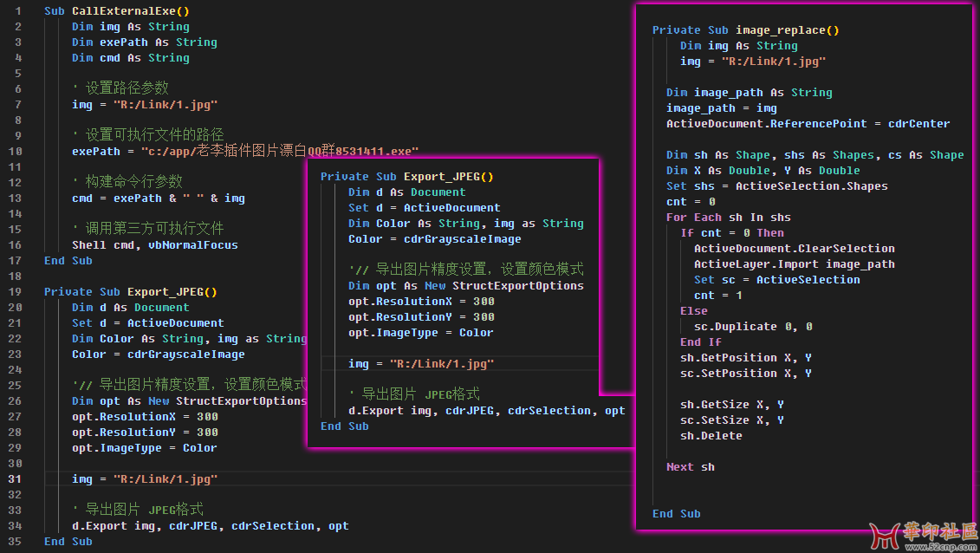Click the 'End If' line
The width and height of the screenshot is (980, 553).
click(701, 342)
